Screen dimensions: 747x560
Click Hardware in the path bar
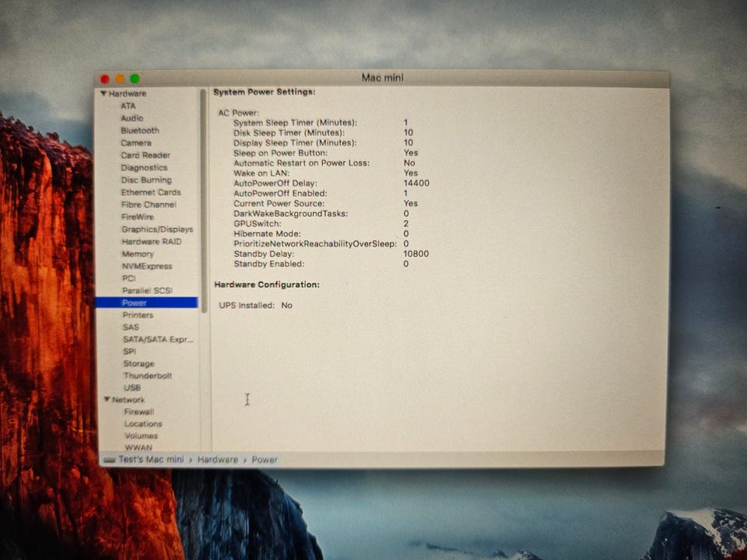coord(218,460)
